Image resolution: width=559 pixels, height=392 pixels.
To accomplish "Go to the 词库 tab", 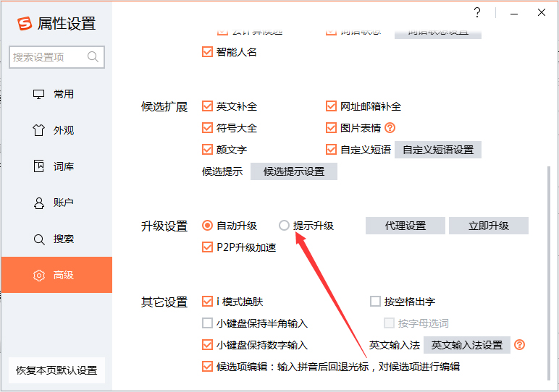I will coord(56,166).
